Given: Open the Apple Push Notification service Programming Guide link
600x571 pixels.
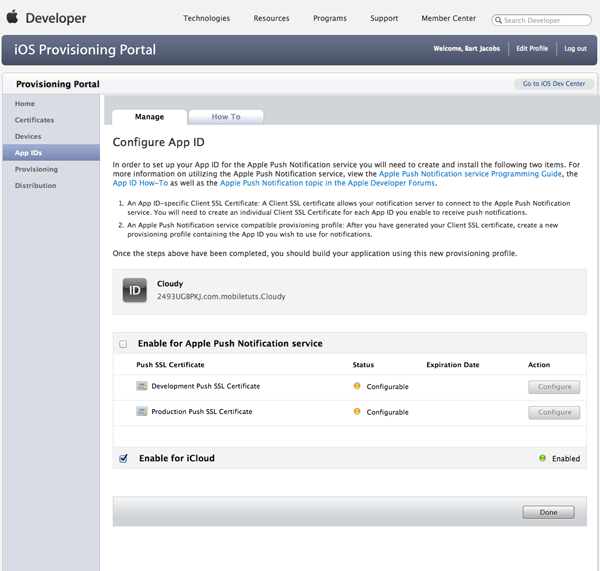Looking at the screenshot, I should coord(470,174).
